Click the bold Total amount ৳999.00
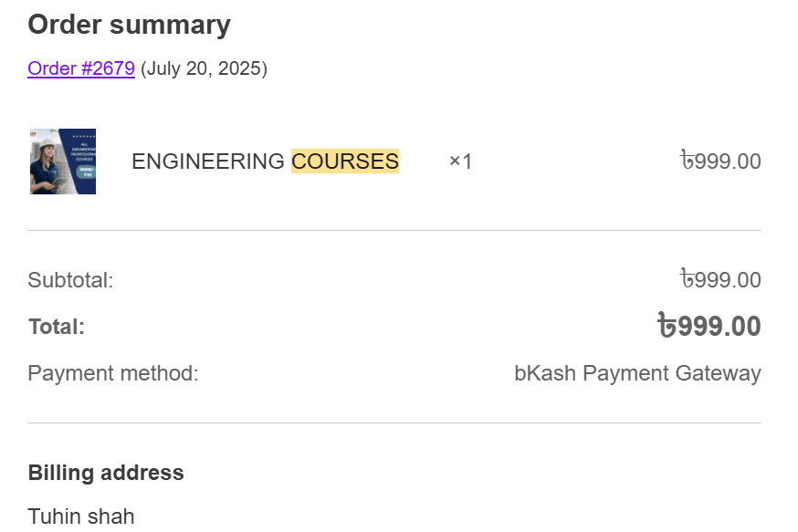This screenshot has height=532, width=798. click(709, 326)
